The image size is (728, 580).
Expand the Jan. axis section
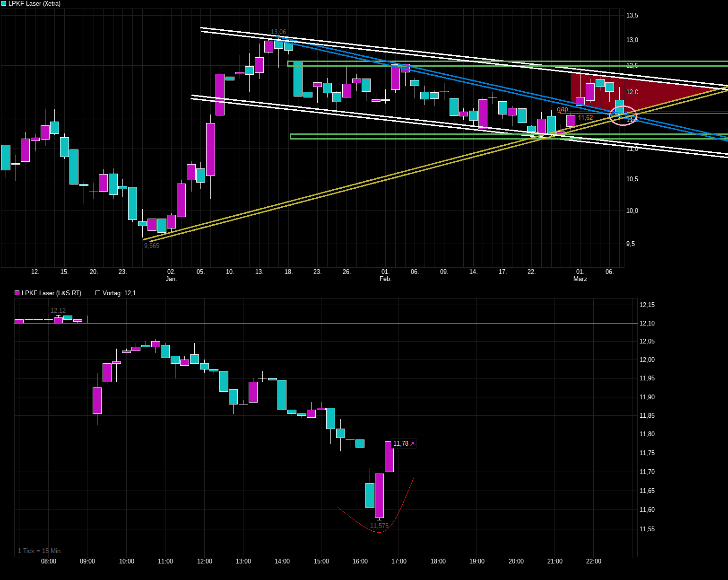point(172,279)
